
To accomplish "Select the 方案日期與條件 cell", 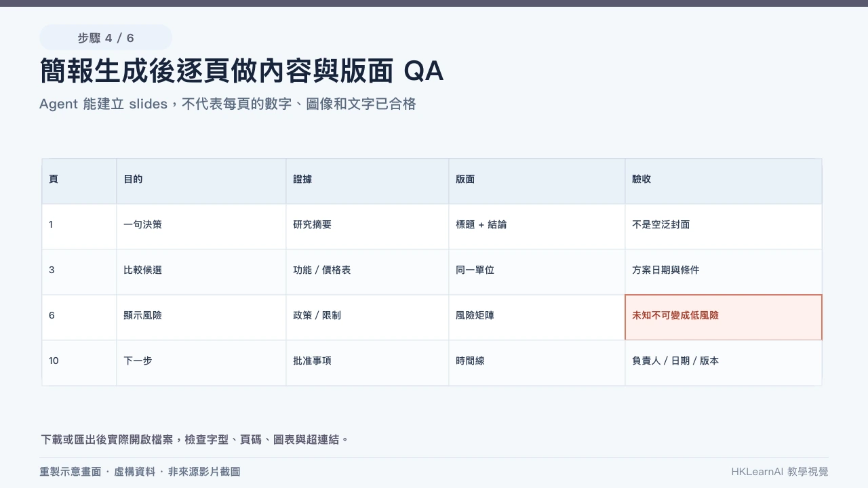I will [724, 272].
